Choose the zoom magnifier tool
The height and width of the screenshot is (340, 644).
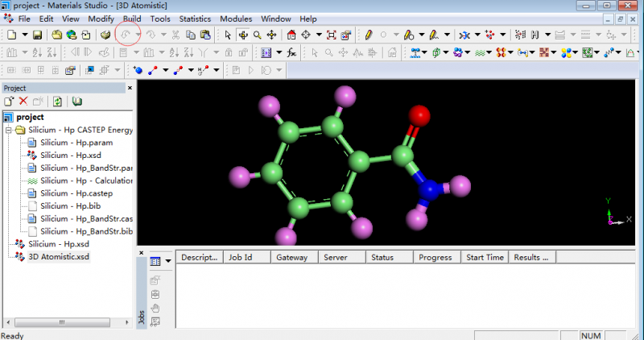(257, 35)
